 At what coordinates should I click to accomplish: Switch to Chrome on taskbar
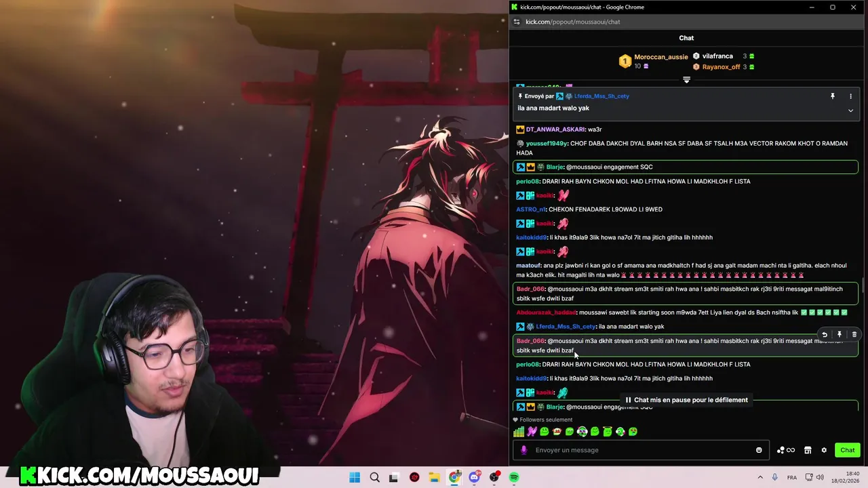tap(454, 477)
